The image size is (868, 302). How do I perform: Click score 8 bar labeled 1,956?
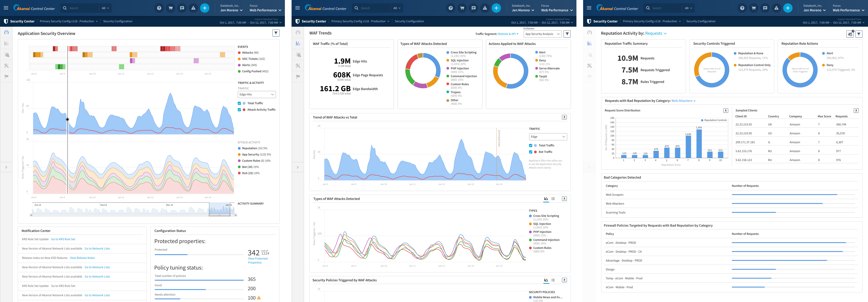699,144
